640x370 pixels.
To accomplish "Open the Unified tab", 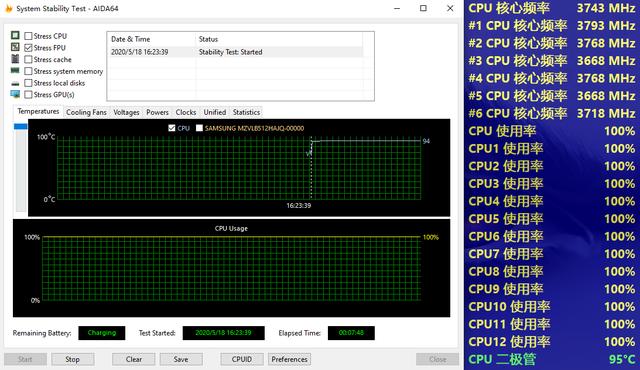I will pyautogui.click(x=215, y=112).
